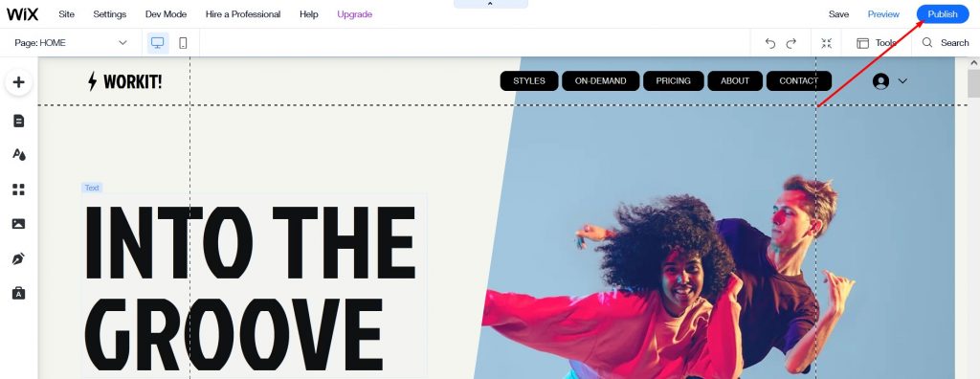The width and height of the screenshot is (980, 379).
Task: Collapse the top bar using the arrow tab
Action: pos(491,4)
